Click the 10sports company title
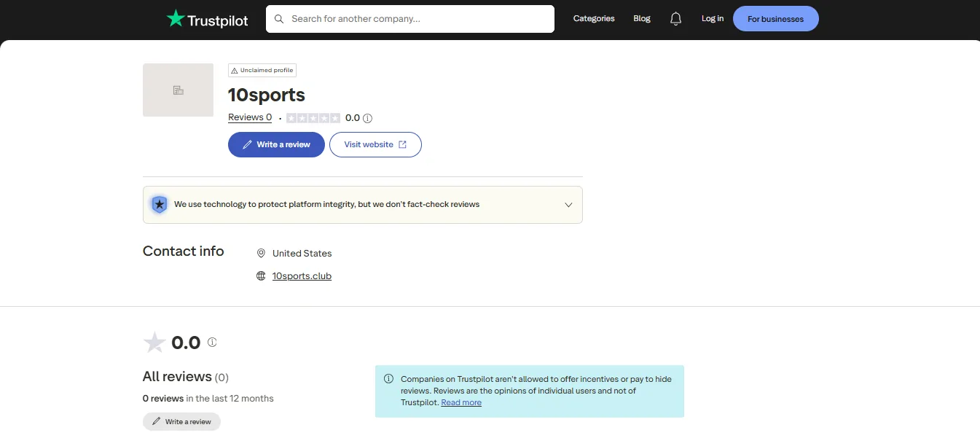The width and height of the screenshot is (980, 438). 267,95
